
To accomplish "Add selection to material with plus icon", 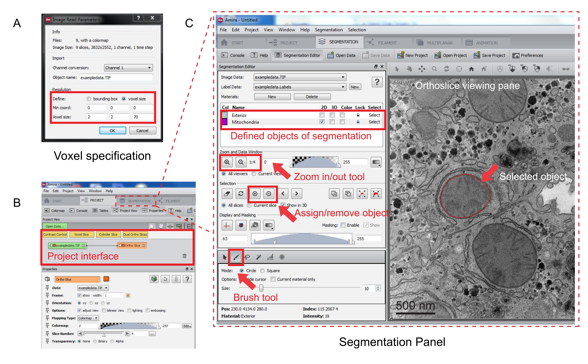I will point(255,194).
